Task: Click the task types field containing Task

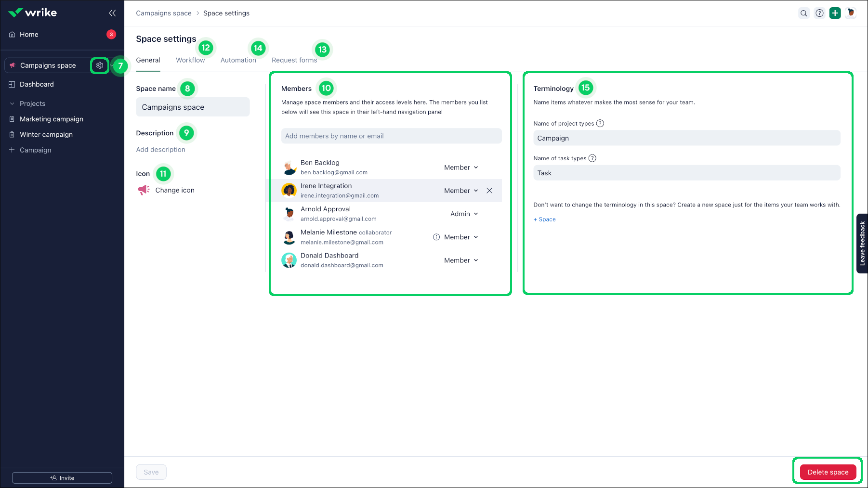Action: (x=687, y=173)
